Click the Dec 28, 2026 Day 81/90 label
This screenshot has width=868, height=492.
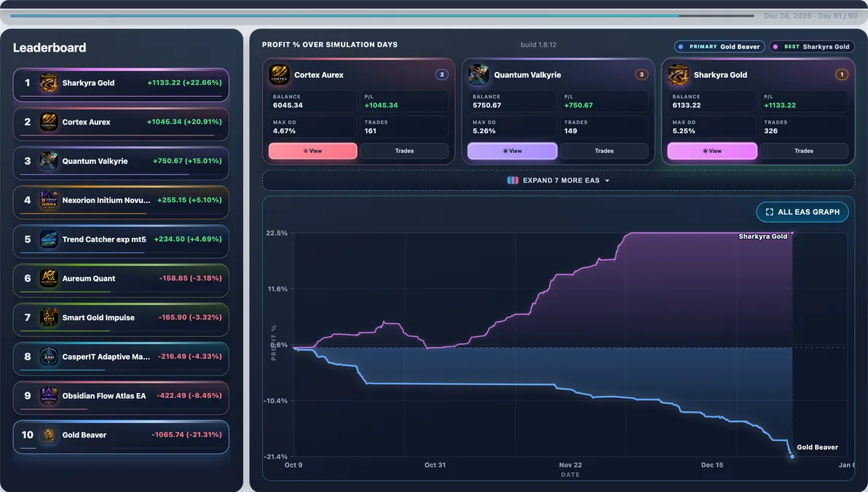(x=810, y=16)
